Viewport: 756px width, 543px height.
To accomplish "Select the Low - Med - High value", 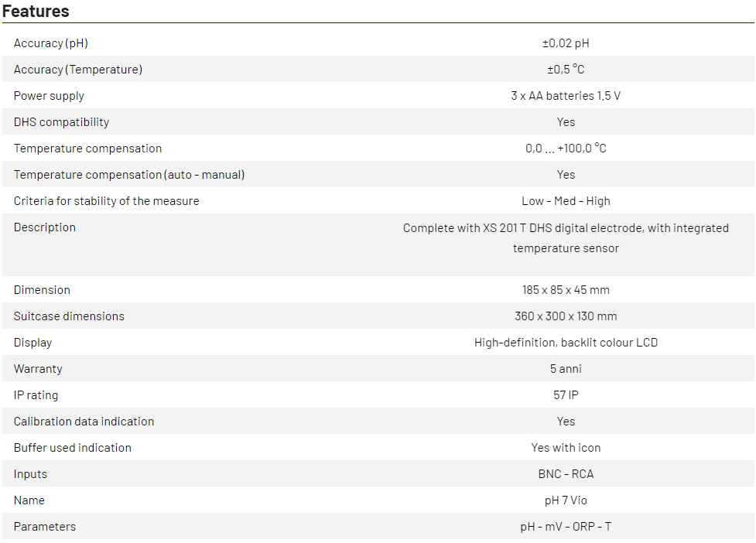I will point(566,201).
